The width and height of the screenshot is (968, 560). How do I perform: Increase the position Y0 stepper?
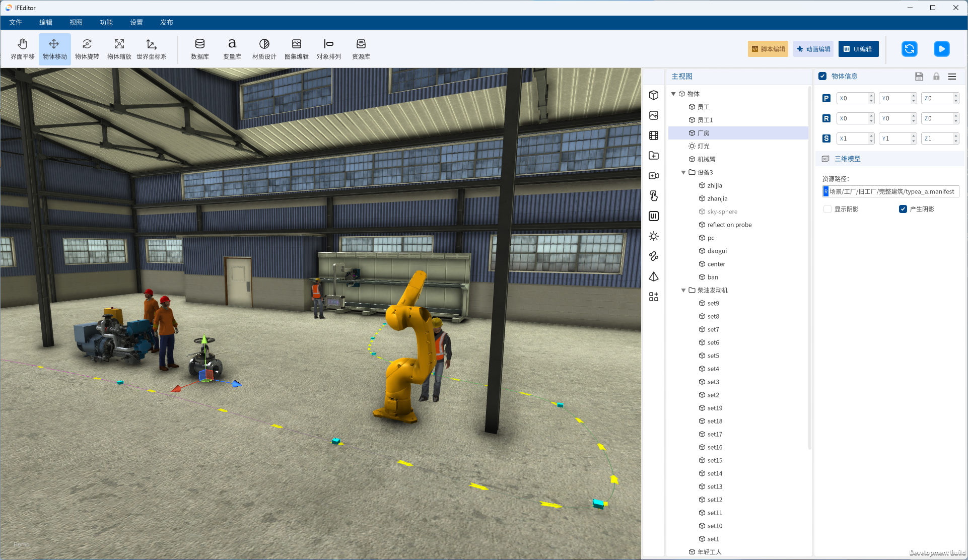pyautogui.click(x=914, y=96)
